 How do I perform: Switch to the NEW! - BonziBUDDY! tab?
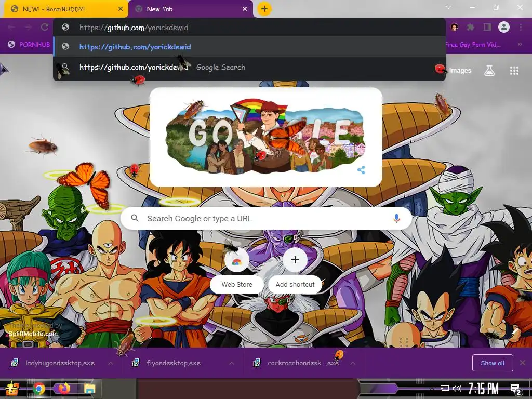click(x=66, y=9)
